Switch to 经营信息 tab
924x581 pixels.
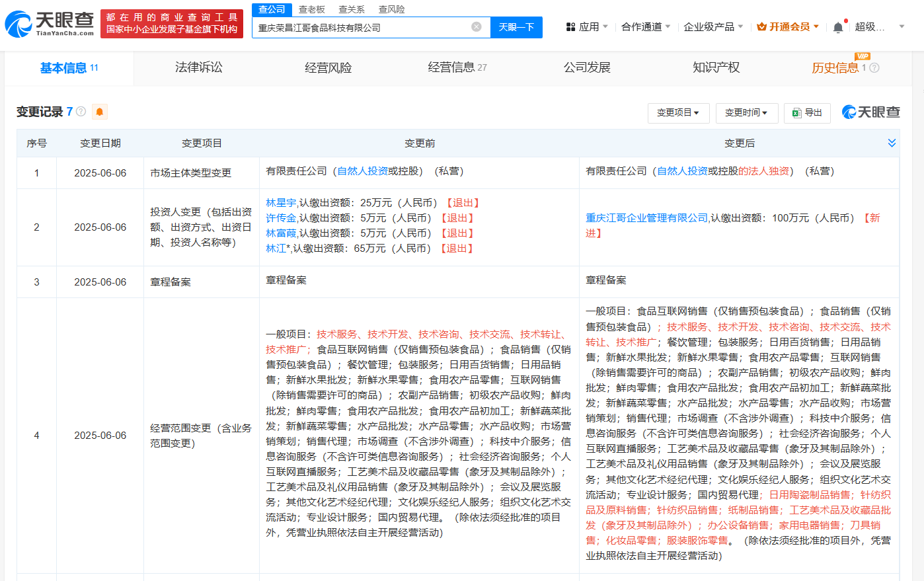tap(457, 67)
